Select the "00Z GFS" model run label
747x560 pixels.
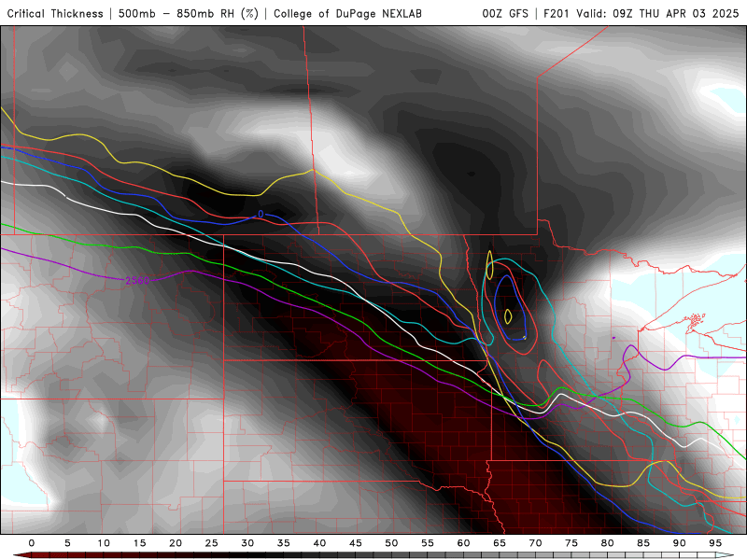coord(505,14)
